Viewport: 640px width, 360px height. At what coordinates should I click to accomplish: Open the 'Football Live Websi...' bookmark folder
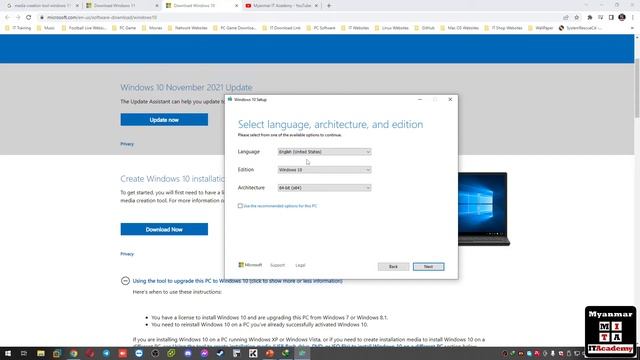point(83,28)
